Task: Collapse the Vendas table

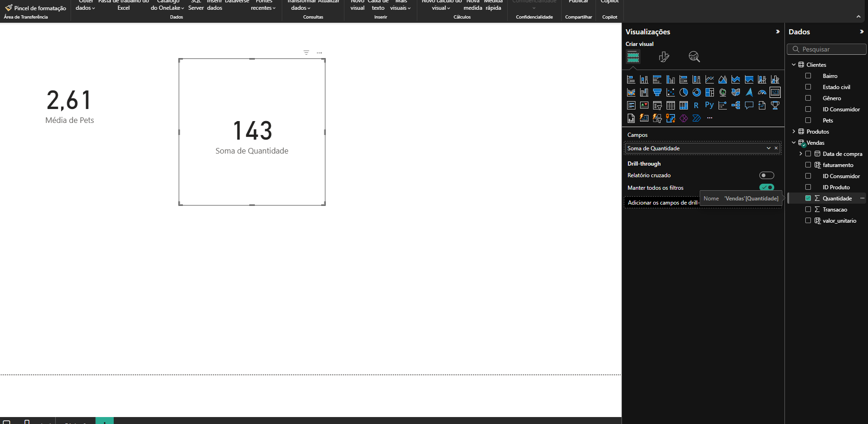Action: [x=794, y=142]
